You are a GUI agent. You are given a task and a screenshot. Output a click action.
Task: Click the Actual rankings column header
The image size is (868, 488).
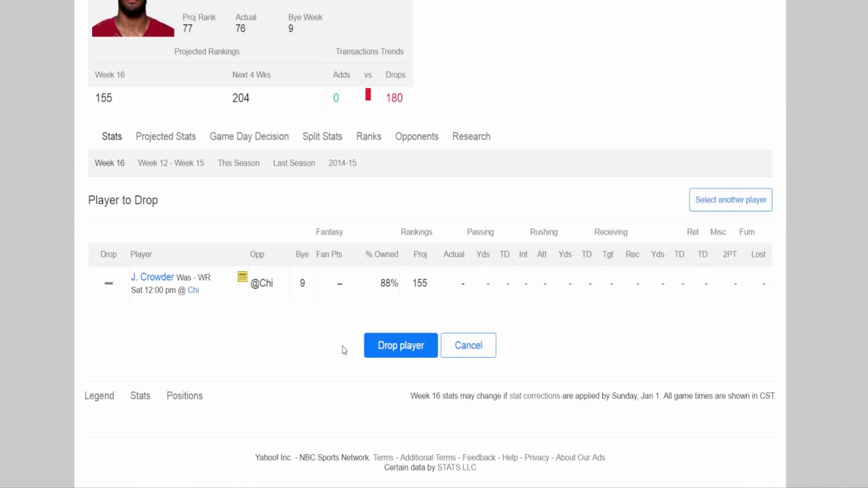454,254
